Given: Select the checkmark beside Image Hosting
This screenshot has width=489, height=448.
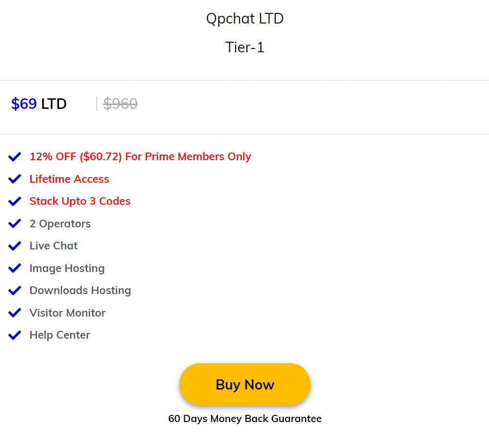Looking at the screenshot, I should tap(14, 268).
